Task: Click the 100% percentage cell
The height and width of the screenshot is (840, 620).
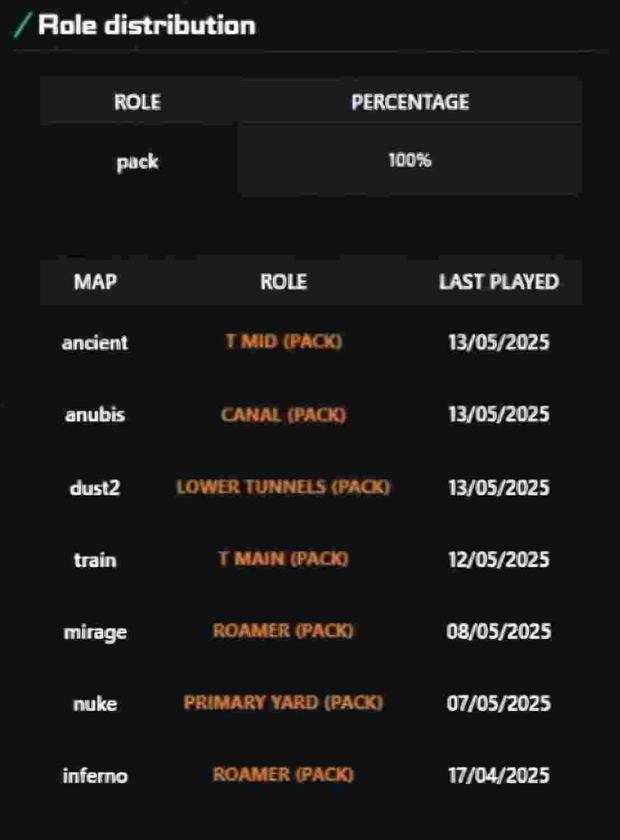Action: click(410, 160)
